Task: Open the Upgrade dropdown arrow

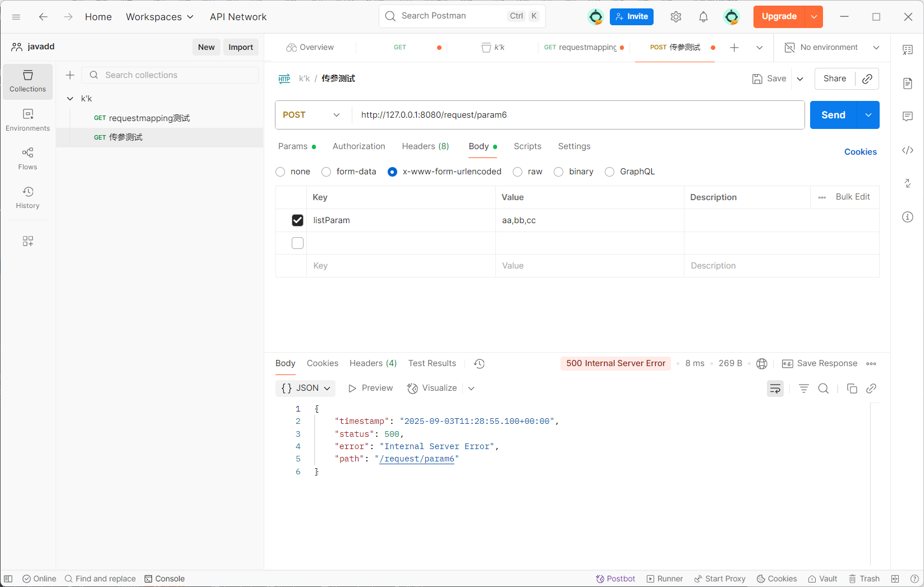Action: click(814, 17)
